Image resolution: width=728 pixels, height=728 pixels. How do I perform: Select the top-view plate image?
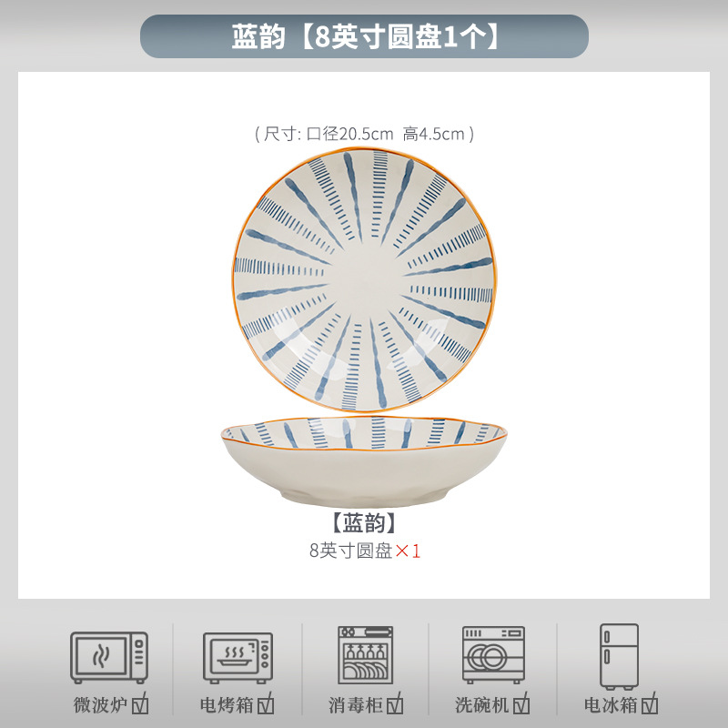pos(365,280)
